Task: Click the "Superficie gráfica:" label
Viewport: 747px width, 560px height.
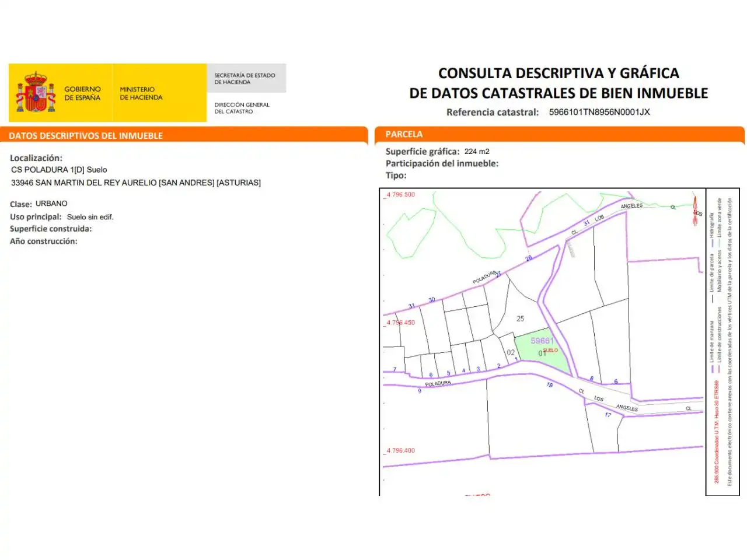Action: click(x=423, y=152)
